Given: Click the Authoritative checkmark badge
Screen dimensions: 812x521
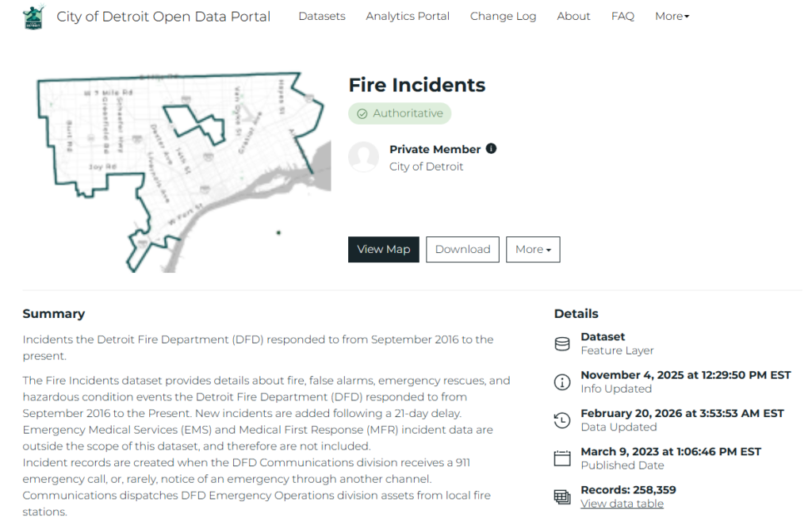Looking at the screenshot, I should tap(400, 113).
